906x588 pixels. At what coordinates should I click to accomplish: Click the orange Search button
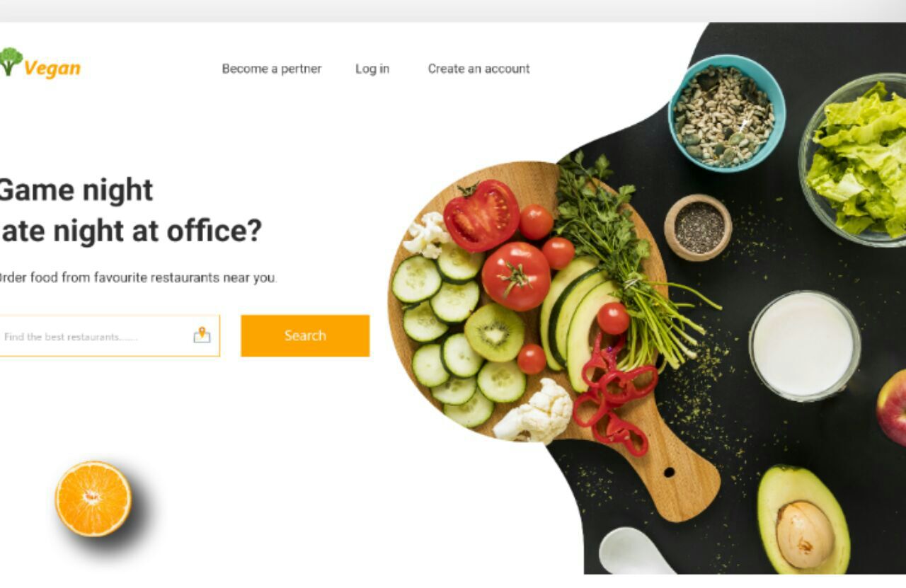pos(305,335)
